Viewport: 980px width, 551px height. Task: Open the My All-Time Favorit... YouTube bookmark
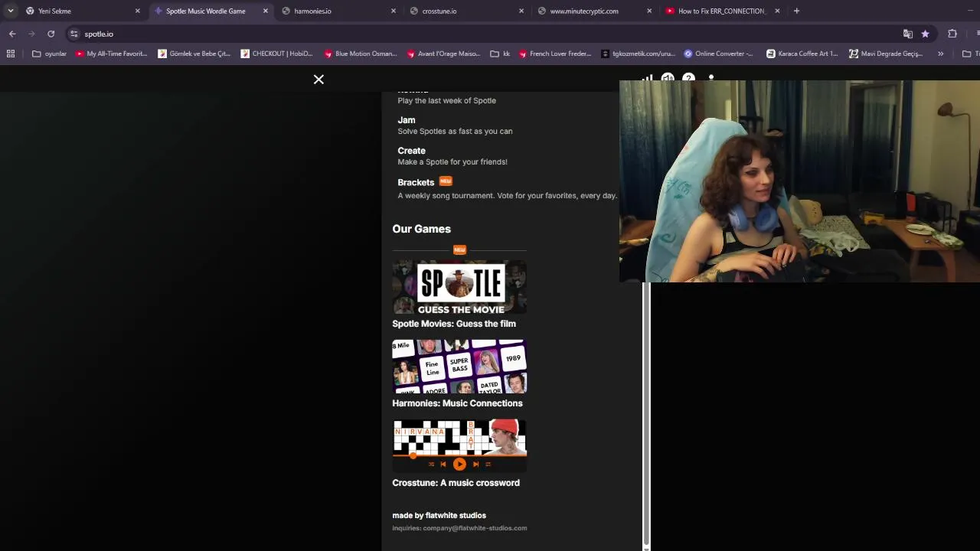[x=111, y=54]
